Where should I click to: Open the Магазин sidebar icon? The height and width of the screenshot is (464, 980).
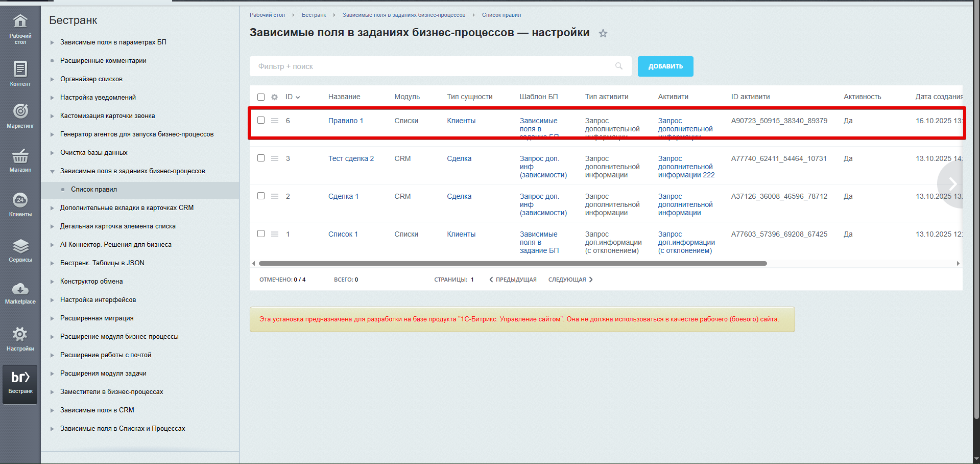point(20,156)
